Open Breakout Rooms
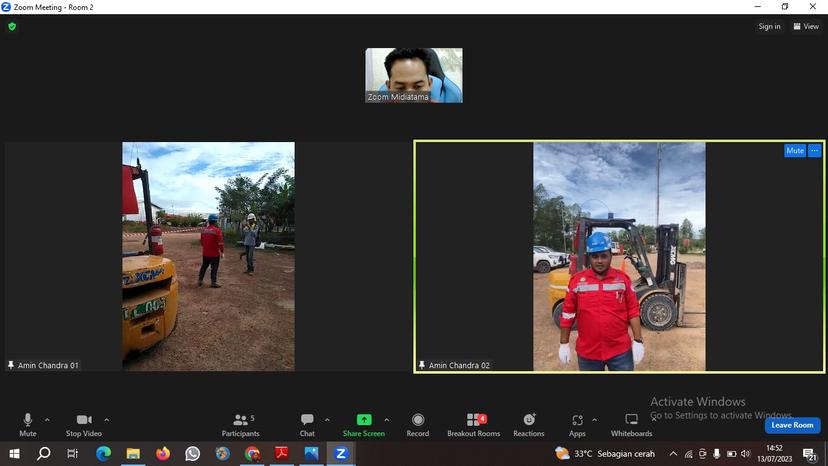 tap(474, 425)
